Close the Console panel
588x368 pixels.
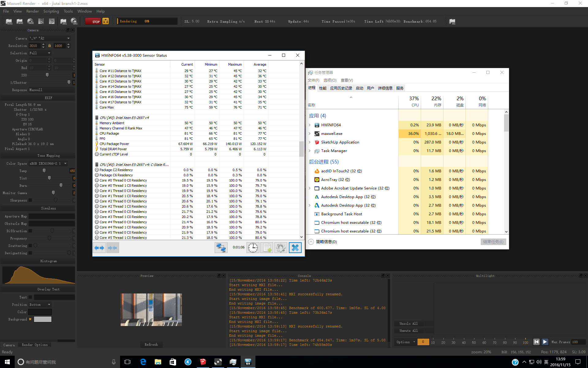coord(388,276)
